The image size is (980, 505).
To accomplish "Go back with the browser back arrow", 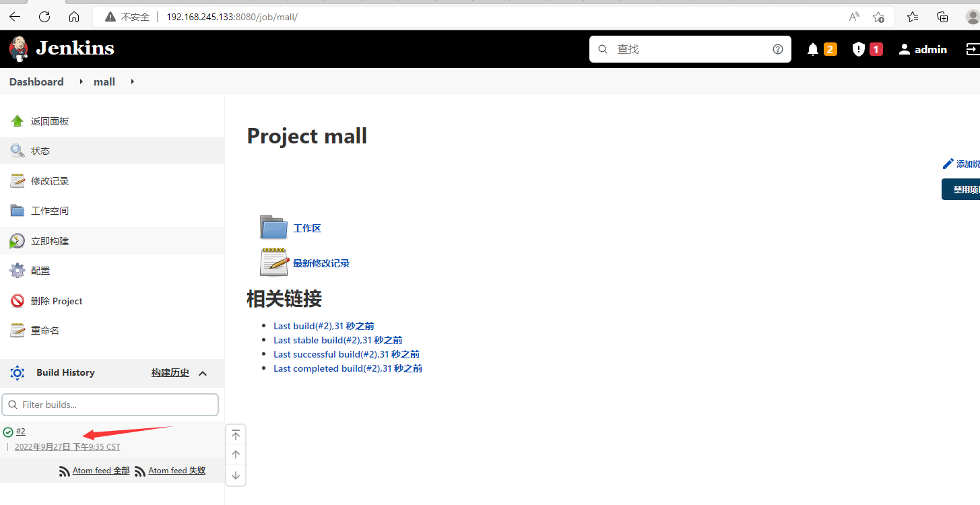I will click(15, 17).
